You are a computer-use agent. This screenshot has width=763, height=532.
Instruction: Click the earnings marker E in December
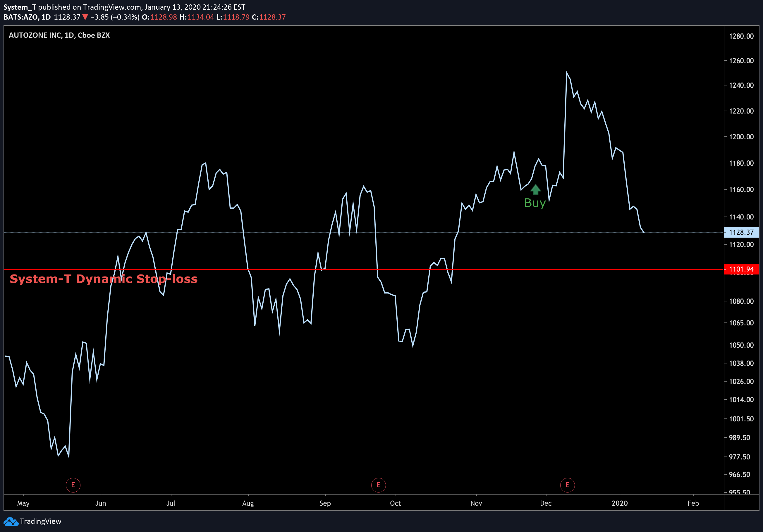coord(567,485)
